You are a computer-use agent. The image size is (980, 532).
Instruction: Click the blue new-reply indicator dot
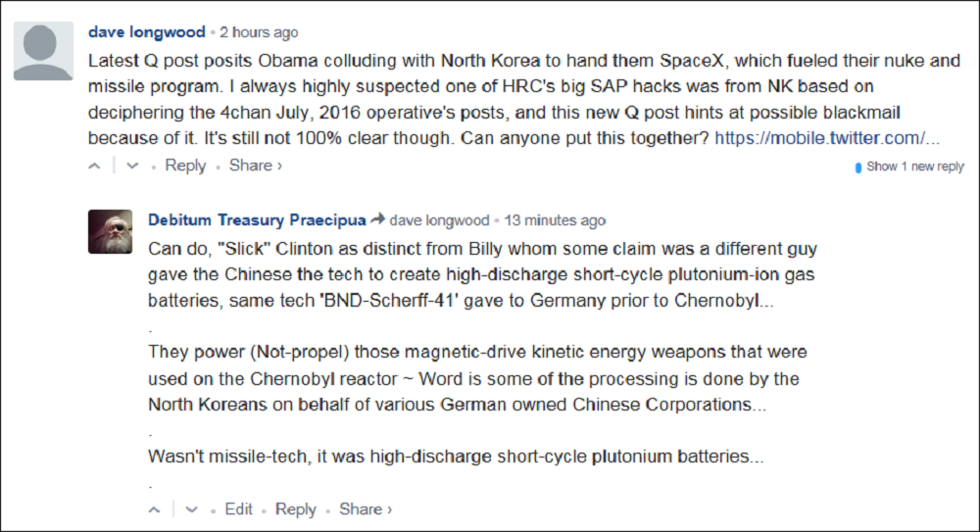[859, 167]
